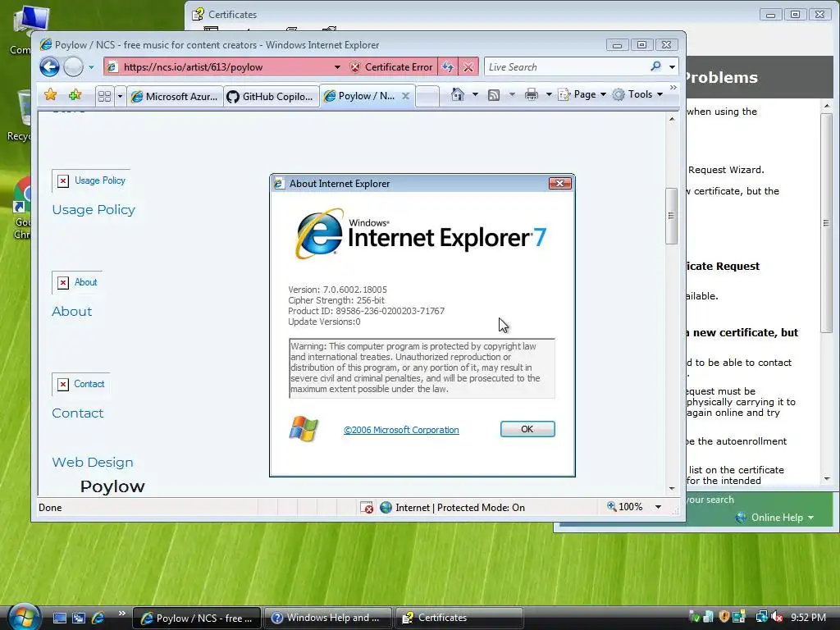Click the IE Forward arrow button

click(73, 67)
